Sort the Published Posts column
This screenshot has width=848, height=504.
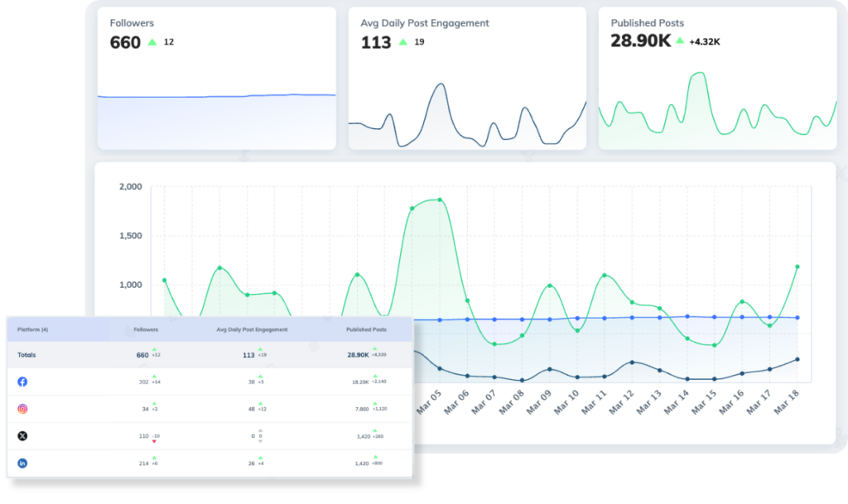pos(366,329)
